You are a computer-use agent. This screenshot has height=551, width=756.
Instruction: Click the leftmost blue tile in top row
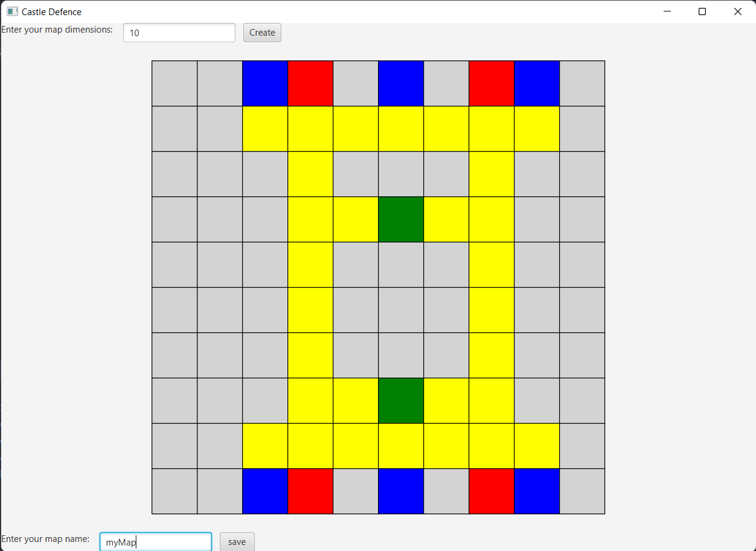pyautogui.click(x=265, y=83)
